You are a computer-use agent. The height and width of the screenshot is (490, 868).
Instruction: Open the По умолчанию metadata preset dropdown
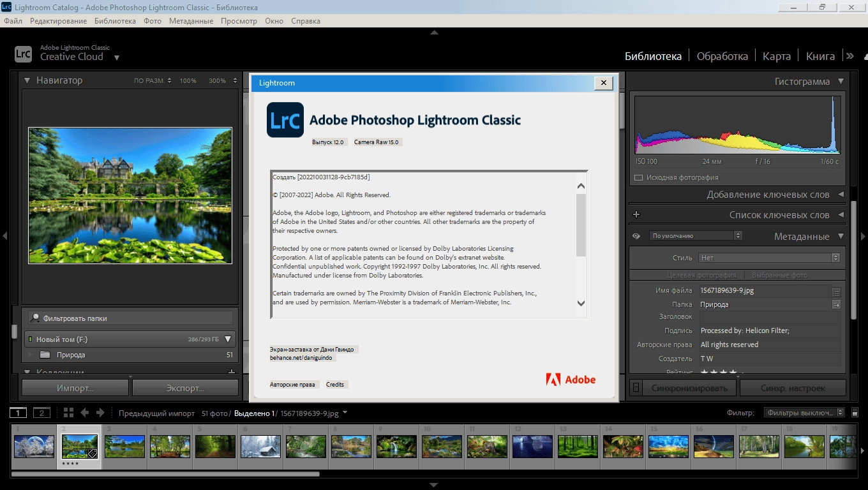tap(696, 235)
